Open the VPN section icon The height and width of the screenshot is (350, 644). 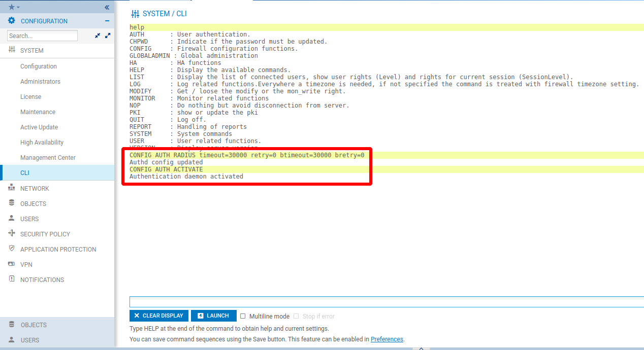click(x=12, y=264)
